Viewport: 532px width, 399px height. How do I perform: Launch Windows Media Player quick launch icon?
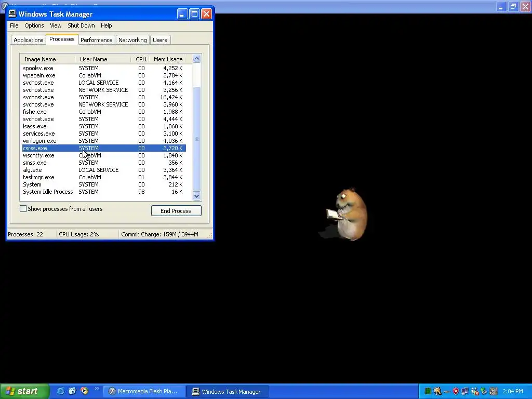point(84,391)
